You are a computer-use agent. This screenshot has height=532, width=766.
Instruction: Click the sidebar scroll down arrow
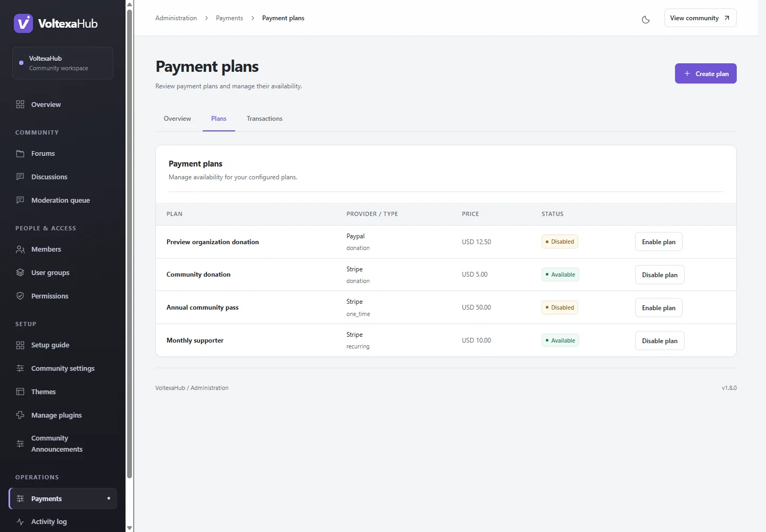pos(129,528)
